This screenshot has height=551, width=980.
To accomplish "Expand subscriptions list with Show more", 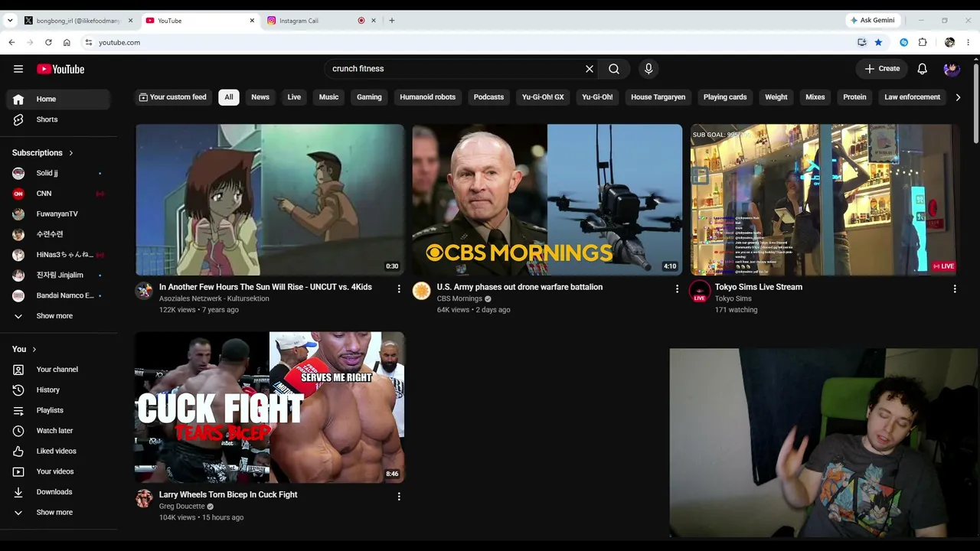I will [x=58, y=316].
